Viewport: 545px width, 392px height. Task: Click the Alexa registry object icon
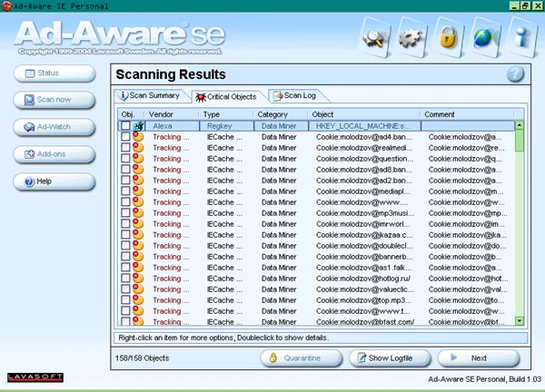point(138,126)
